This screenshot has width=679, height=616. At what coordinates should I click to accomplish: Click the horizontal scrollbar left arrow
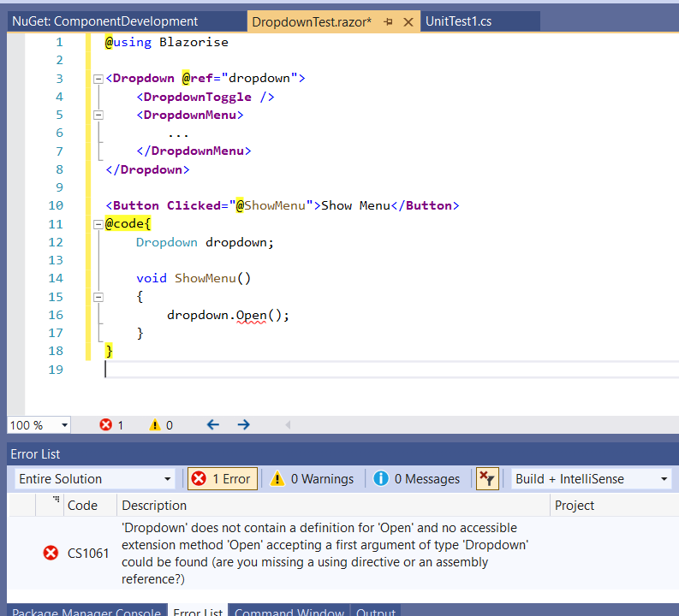pos(288,425)
